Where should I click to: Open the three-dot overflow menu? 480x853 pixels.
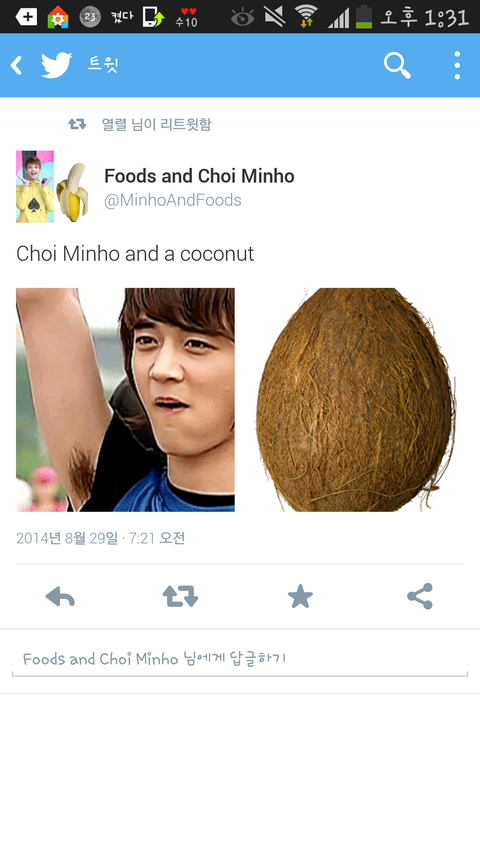457,65
